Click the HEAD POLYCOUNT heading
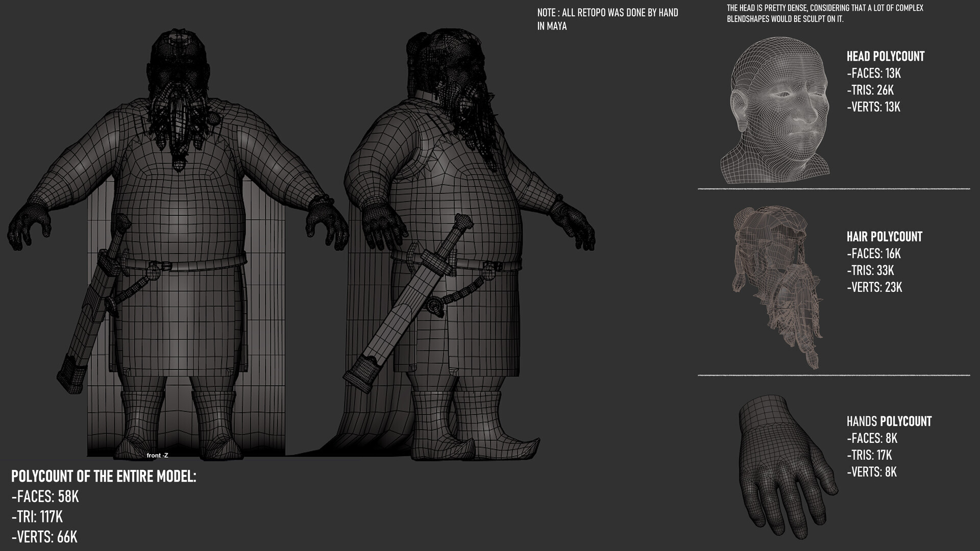The height and width of the screenshot is (551, 980). [x=885, y=56]
